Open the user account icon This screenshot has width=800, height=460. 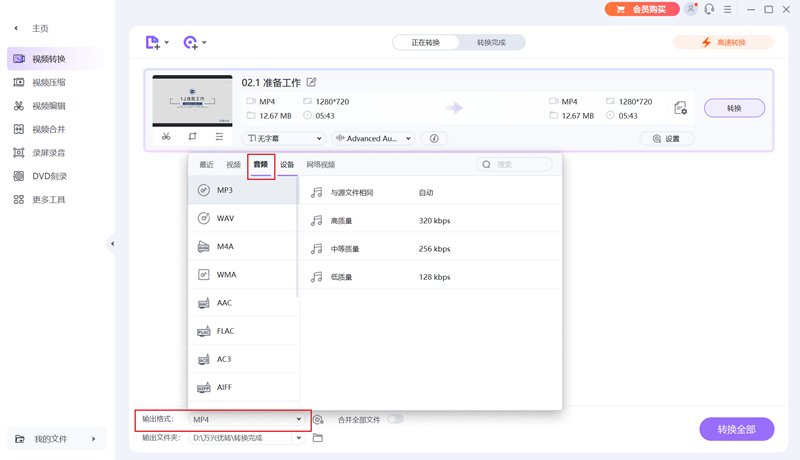coord(691,9)
